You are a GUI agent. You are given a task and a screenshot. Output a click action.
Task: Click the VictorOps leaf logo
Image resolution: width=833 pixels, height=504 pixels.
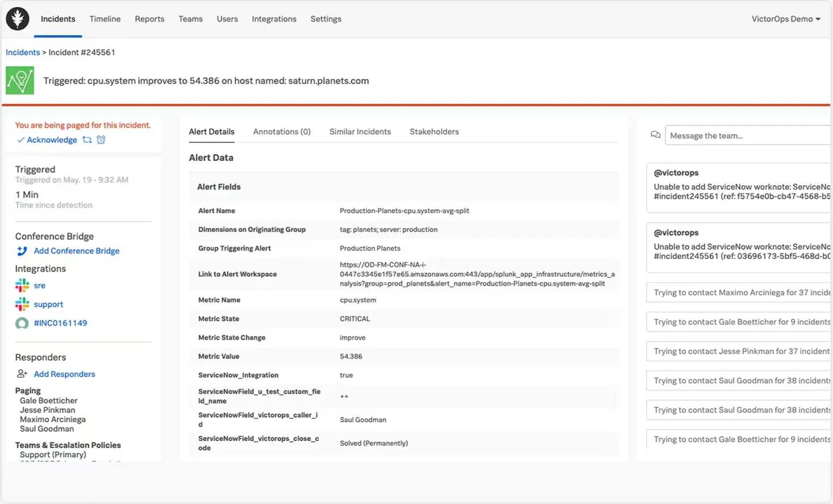[17, 18]
